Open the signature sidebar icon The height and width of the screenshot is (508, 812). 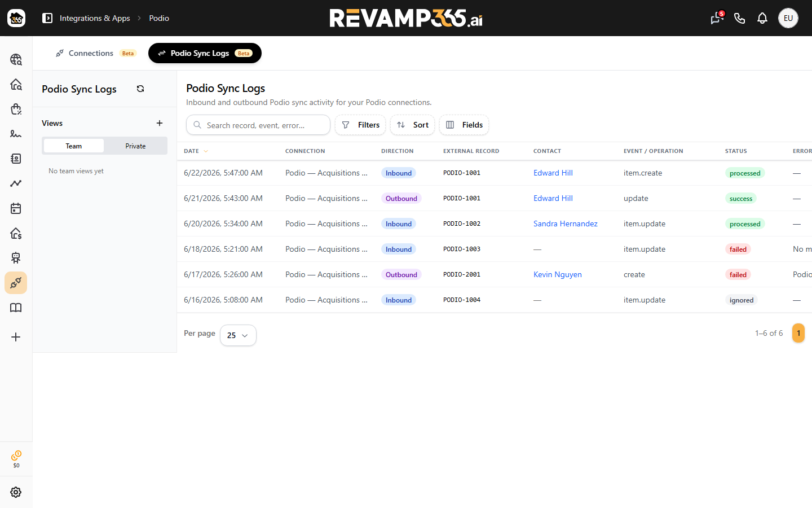[16, 134]
